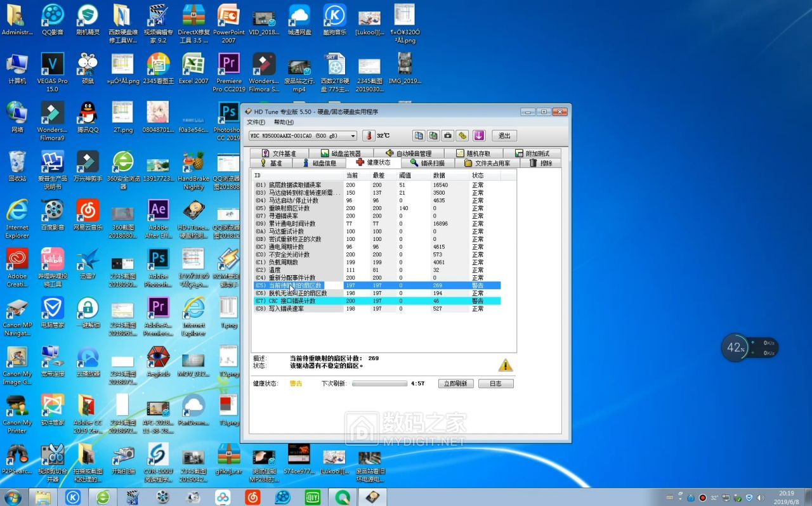Select the (01) 底层数据读取错误率 row
812x506 pixels.
377,185
